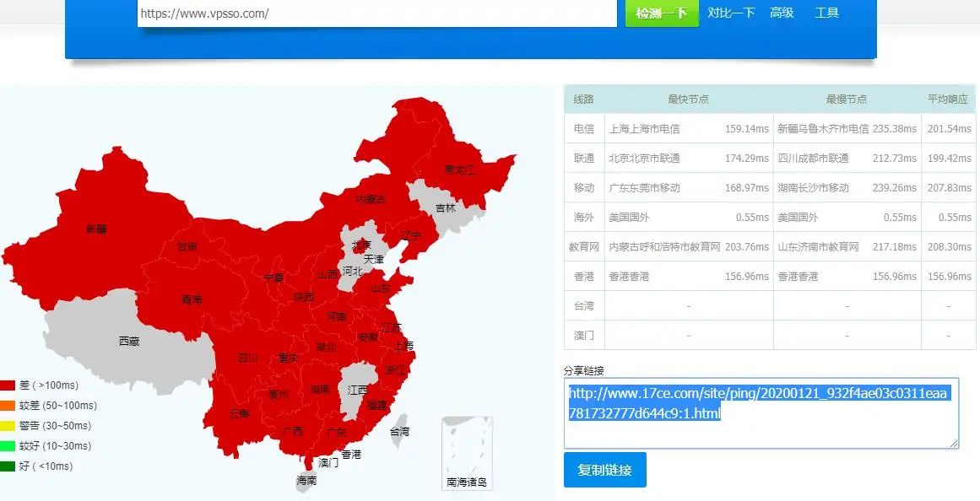Select 西藏 region on the map
Viewport: 980px width, 501px height.
pos(129,341)
